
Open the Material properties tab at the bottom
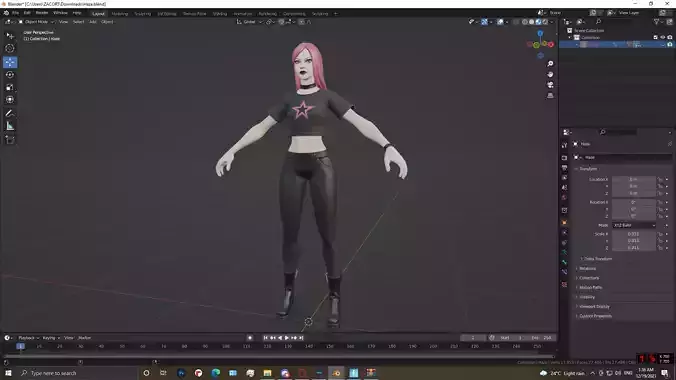click(564, 285)
